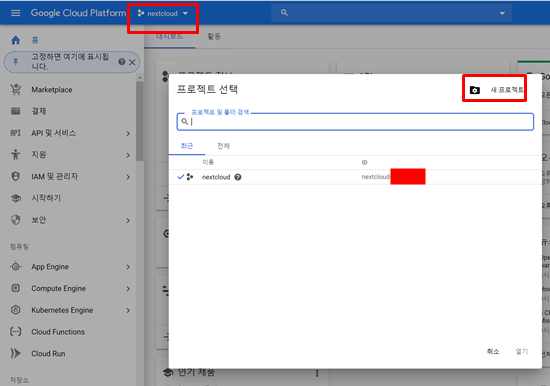The width and height of the screenshot is (550, 386).
Task: Click the Google Cloud Platform logo text
Action: pos(78,13)
